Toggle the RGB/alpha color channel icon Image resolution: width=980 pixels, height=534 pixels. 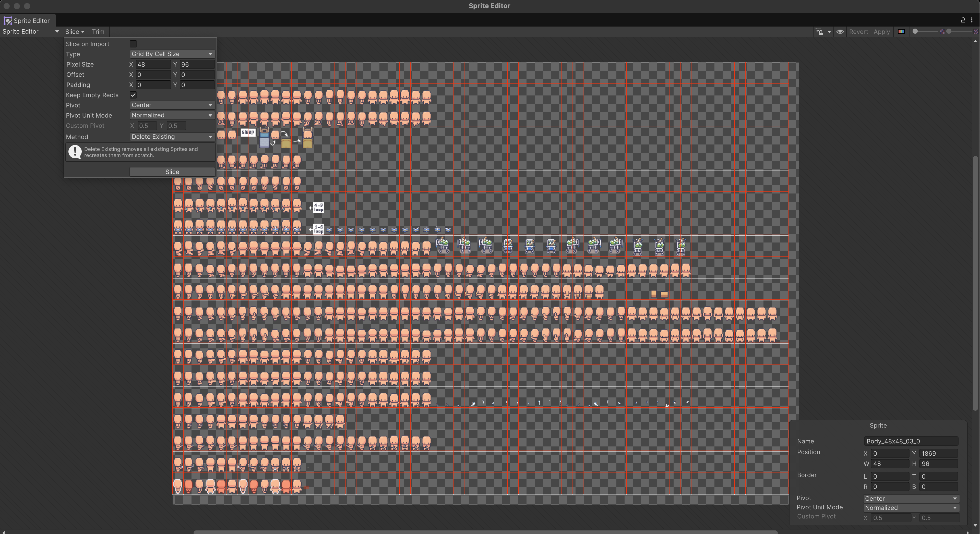click(x=901, y=32)
